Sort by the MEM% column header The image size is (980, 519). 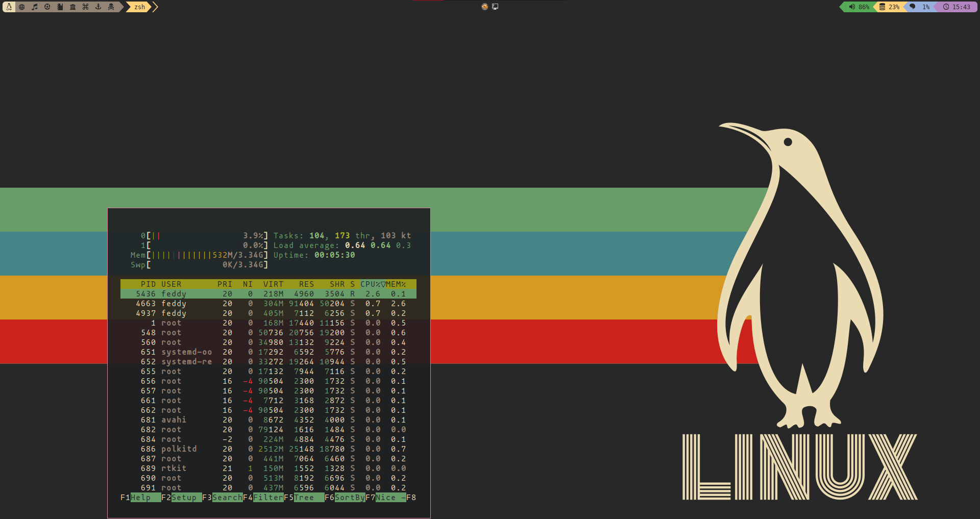396,284
